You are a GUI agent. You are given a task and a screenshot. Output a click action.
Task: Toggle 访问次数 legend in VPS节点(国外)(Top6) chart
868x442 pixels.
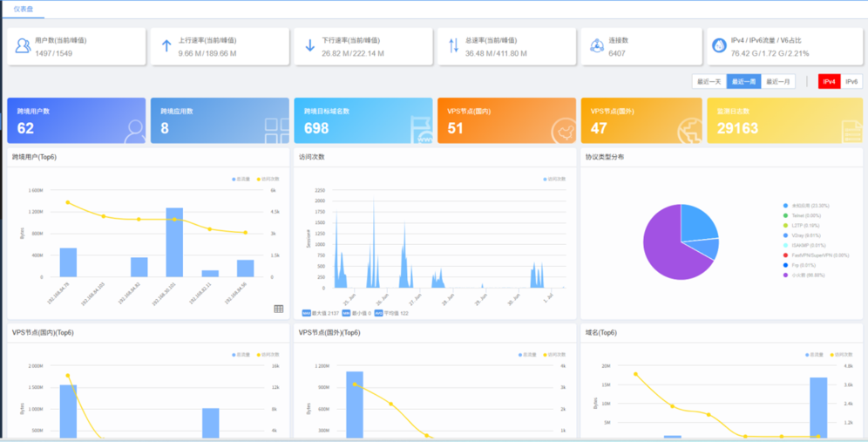click(554, 355)
